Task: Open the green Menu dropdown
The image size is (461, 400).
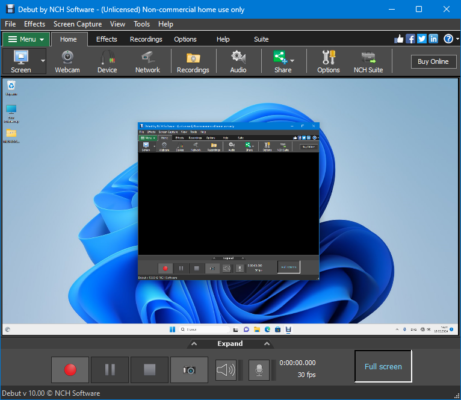Action: (26, 39)
